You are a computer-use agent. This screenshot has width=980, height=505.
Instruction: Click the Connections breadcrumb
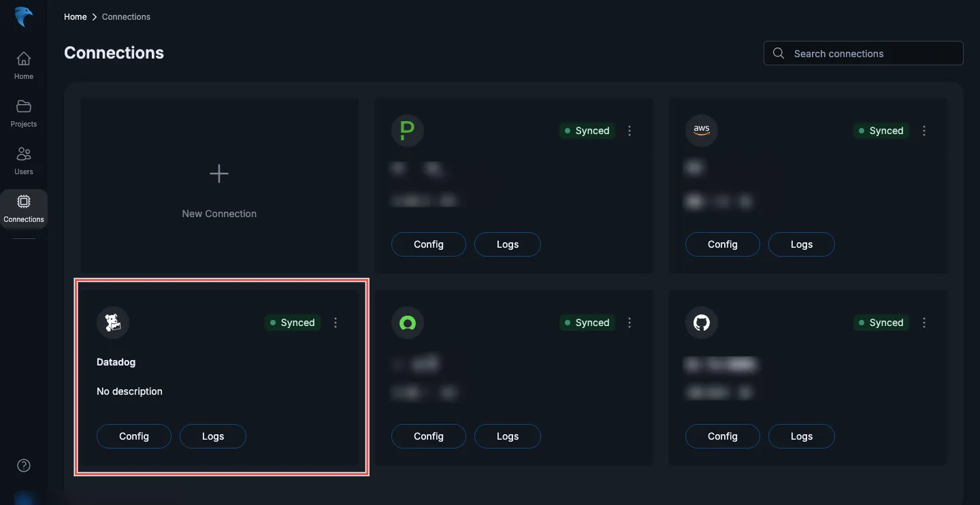click(x=126, y=17)
